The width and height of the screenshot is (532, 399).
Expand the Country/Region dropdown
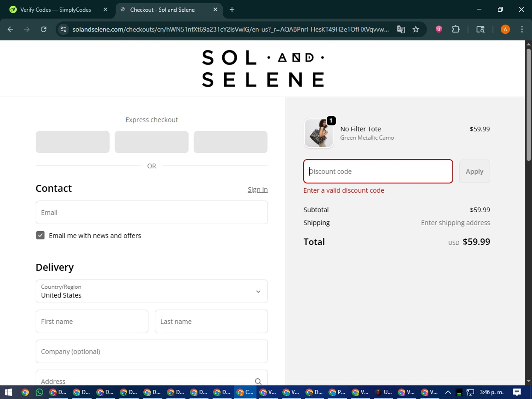click(152, 291)
